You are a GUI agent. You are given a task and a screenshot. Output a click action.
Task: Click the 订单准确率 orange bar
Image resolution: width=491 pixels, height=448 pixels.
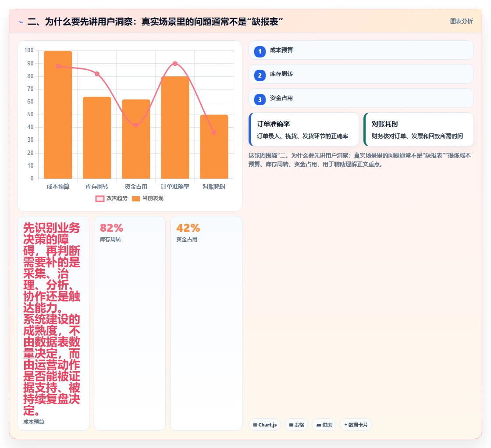pos(175,128)
